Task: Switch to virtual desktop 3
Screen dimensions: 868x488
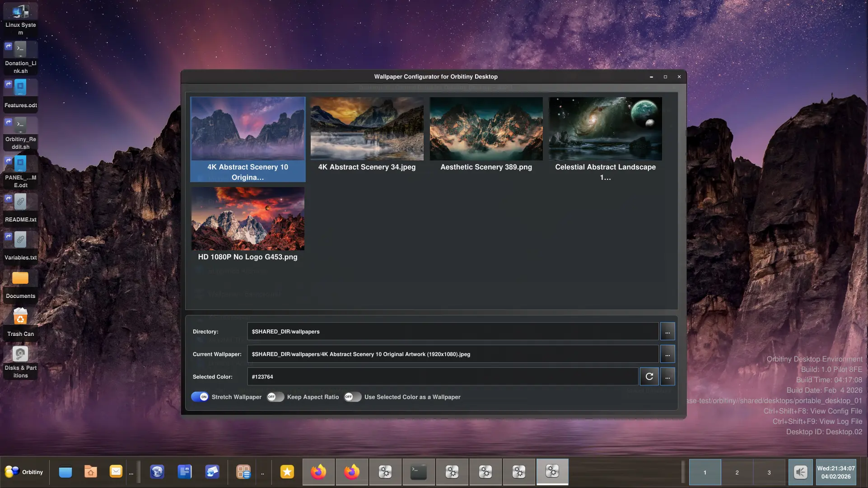Action: point(769,472)
